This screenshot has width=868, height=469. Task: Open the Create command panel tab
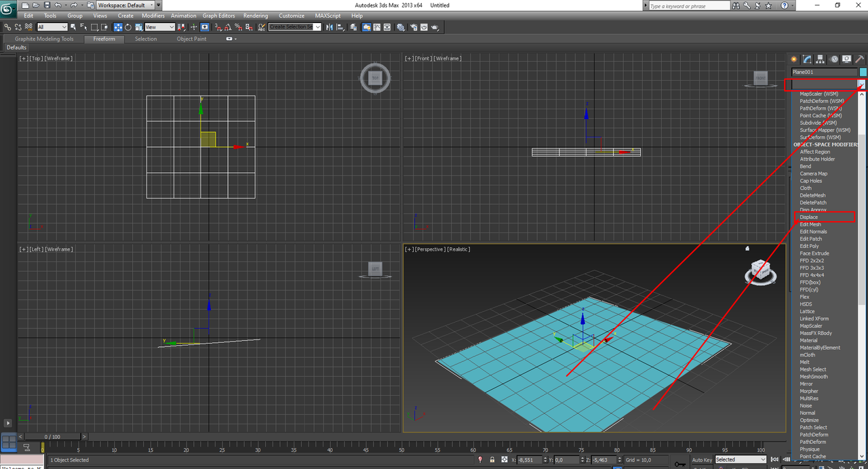[x=793, y=59]
